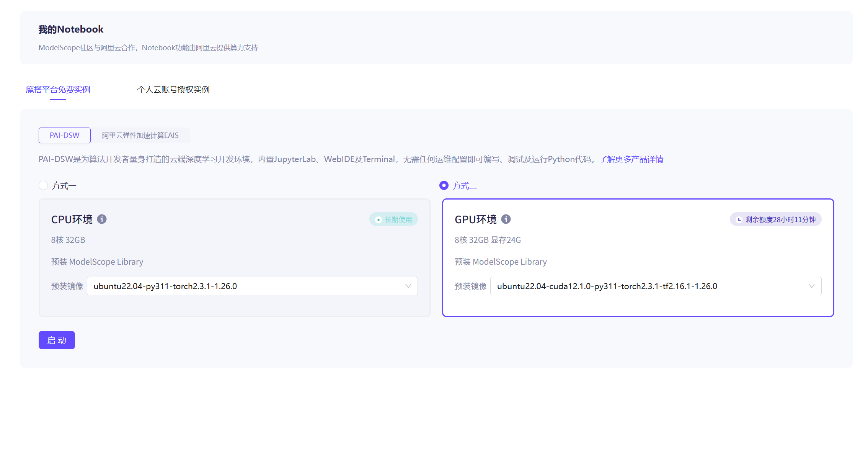Select the PAI-DSW option tab
The height and width of the screenshot is (455, 868).
[65, 135]
